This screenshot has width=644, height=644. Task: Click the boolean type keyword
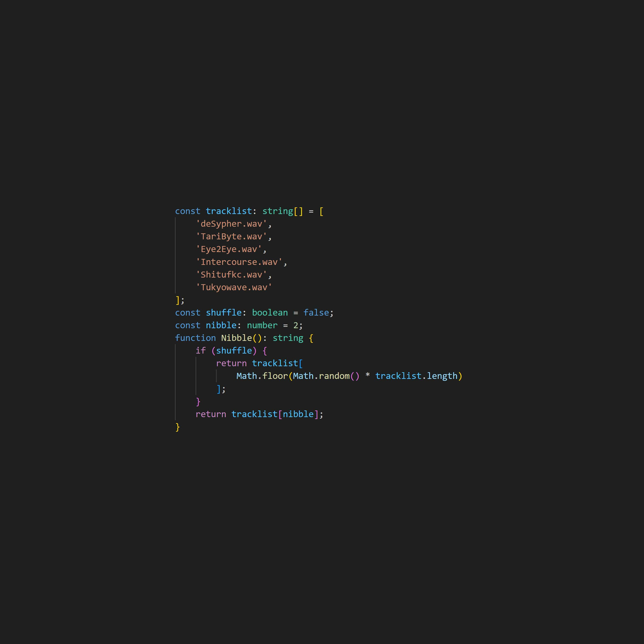(x=270, y=313)
